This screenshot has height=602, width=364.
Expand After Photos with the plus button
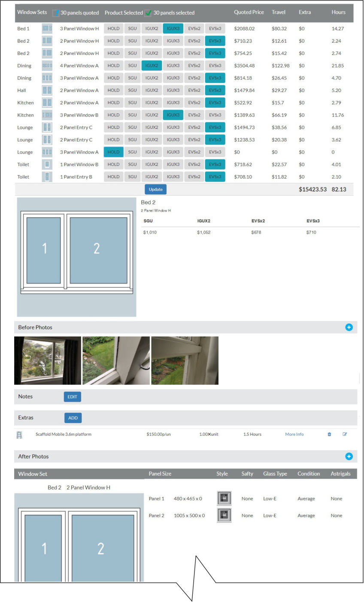coord(349,456)
